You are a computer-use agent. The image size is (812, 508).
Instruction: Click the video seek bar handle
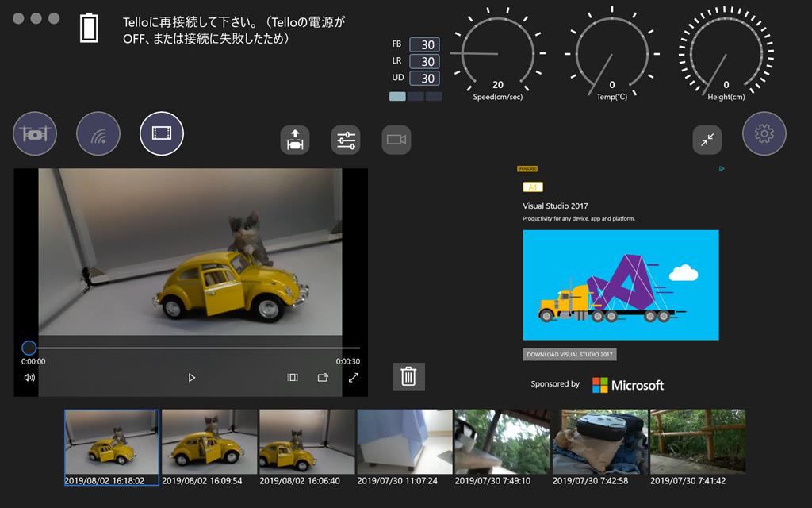[x=29, y=348]
